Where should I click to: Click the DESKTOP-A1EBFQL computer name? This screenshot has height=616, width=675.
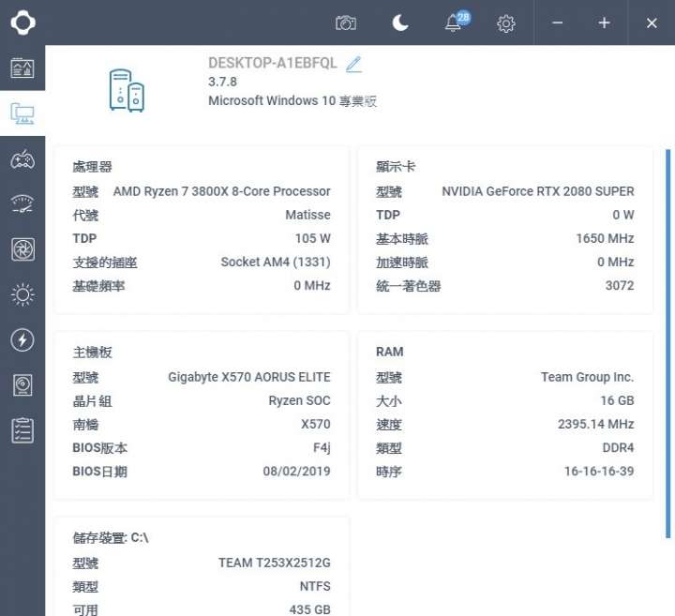pyautogui.click(x=273, y=63)
